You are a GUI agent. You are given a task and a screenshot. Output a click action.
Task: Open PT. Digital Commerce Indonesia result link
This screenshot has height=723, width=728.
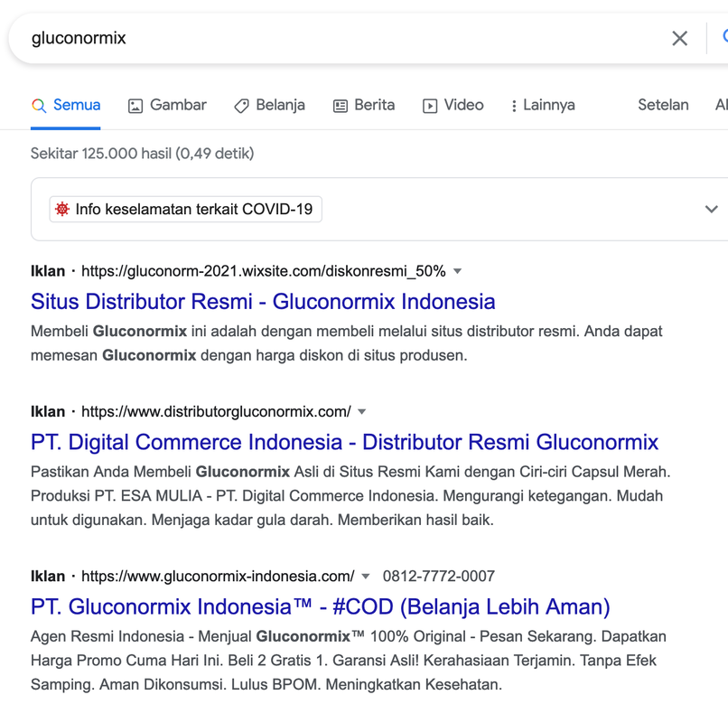tap(344, 442)
